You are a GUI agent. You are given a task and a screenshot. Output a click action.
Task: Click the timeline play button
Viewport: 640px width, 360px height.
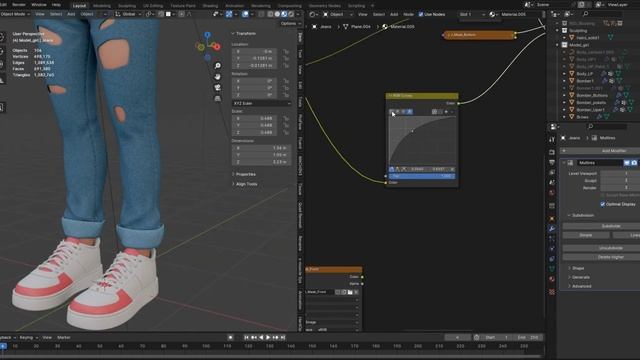pos(268,338)
